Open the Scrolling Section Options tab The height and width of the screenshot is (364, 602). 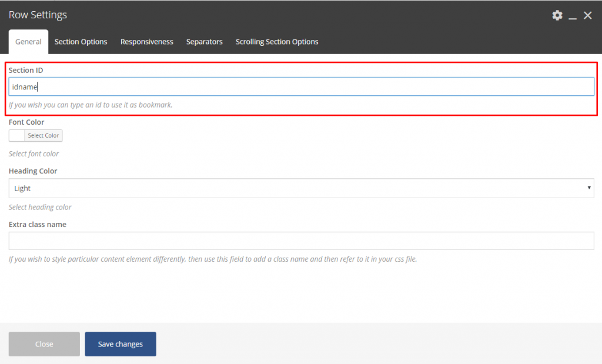(x=277, y=42)
